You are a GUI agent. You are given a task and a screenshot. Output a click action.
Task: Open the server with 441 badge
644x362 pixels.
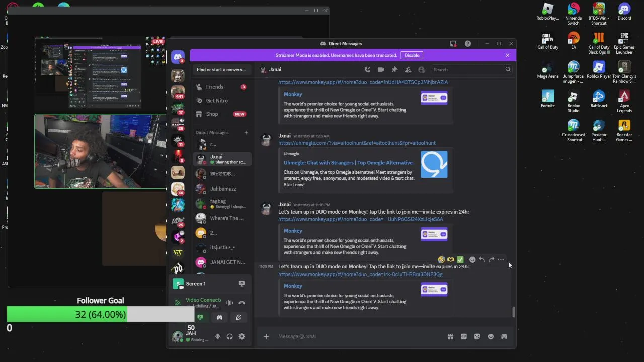pyautogui.click(x=178, y=92)
